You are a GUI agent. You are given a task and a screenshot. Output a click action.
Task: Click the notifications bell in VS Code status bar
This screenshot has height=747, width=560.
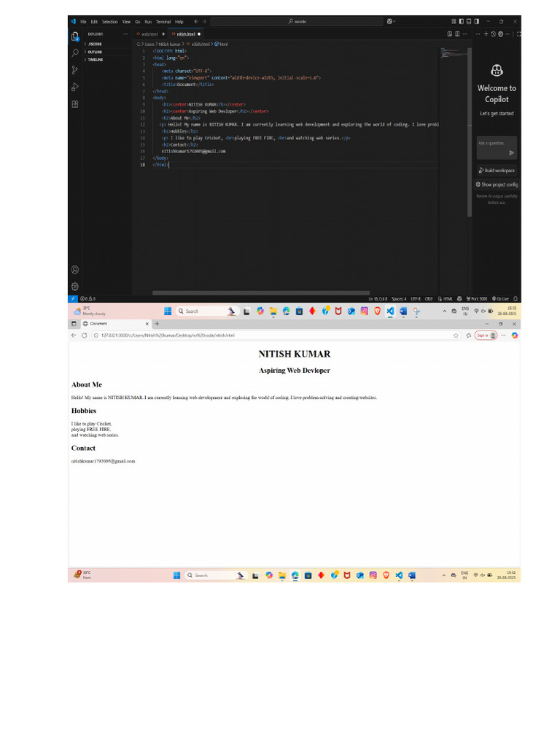point(516,298)
